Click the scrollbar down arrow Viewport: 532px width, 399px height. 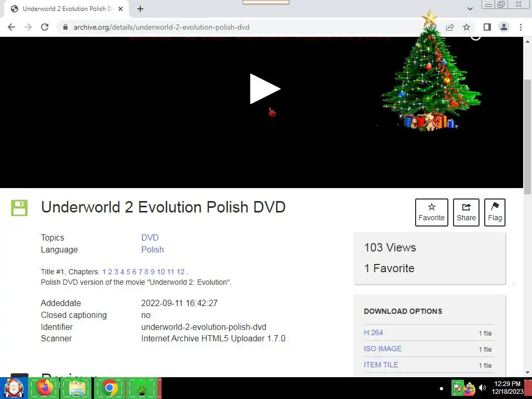[528, 373]
